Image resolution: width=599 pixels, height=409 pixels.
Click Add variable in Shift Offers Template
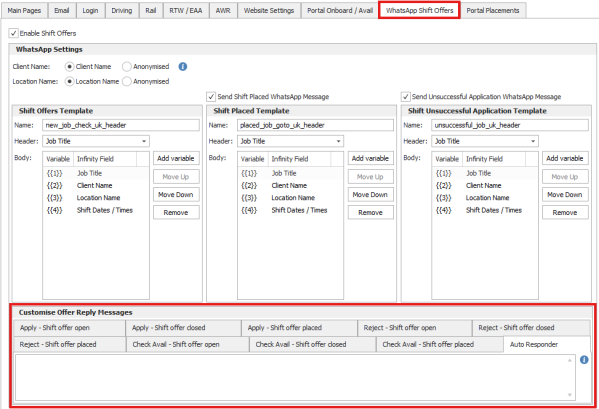coord(176,158)
